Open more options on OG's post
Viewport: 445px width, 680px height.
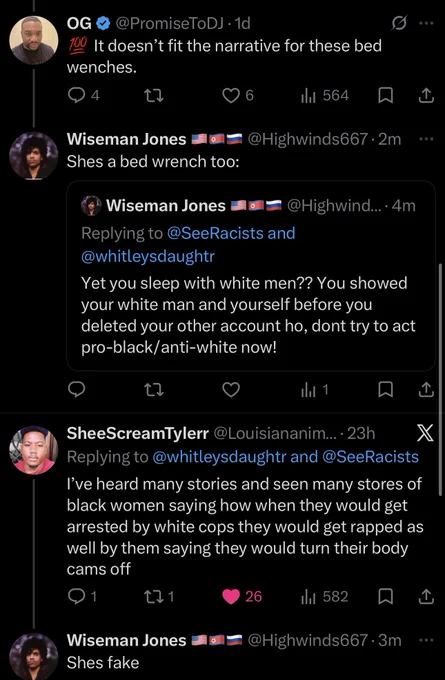coord(426,23)
